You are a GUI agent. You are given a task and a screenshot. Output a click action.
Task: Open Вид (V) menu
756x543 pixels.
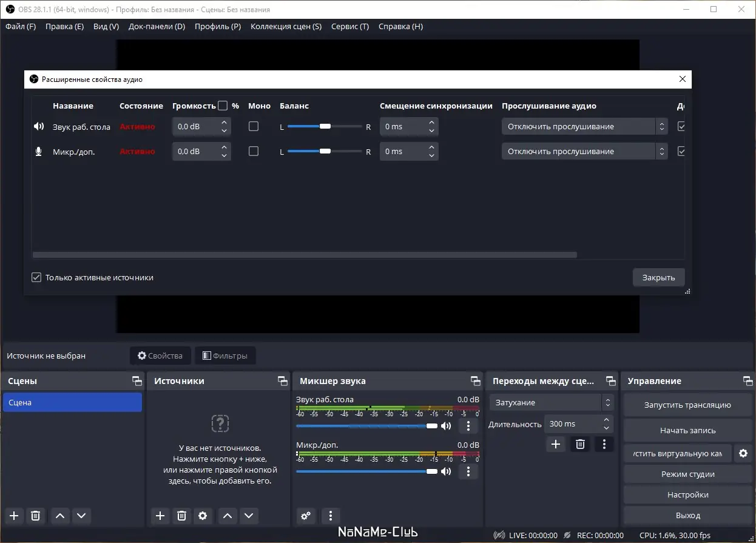106,27
